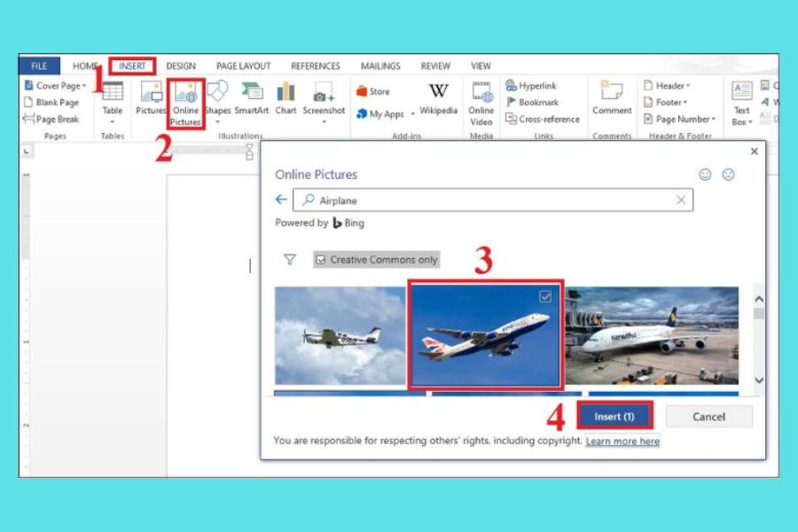Open the Wikipedia add-in

tap(438, 99)
